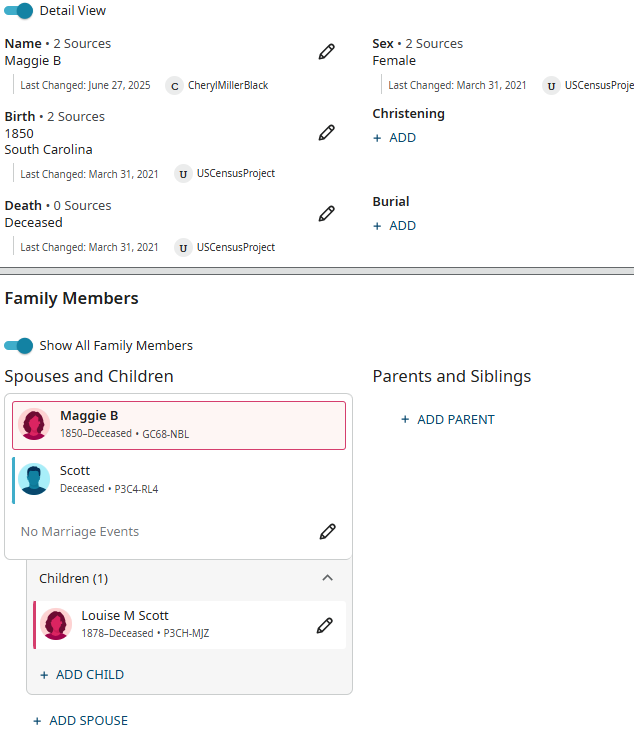Click ADD SPOUSE button

(x=80, y=721)
